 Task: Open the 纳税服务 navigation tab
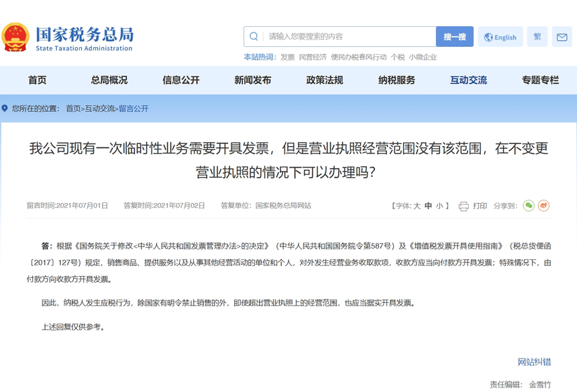point(397,80)
